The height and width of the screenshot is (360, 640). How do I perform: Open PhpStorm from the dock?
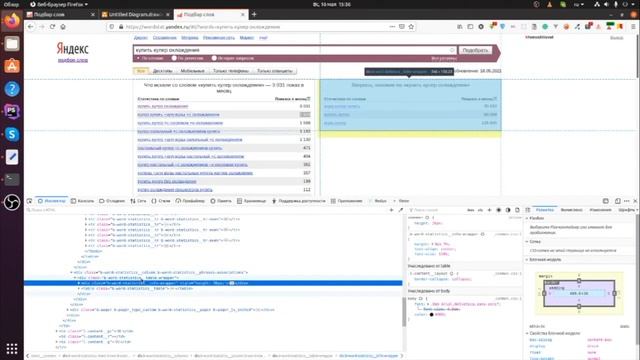pos(12,111)
